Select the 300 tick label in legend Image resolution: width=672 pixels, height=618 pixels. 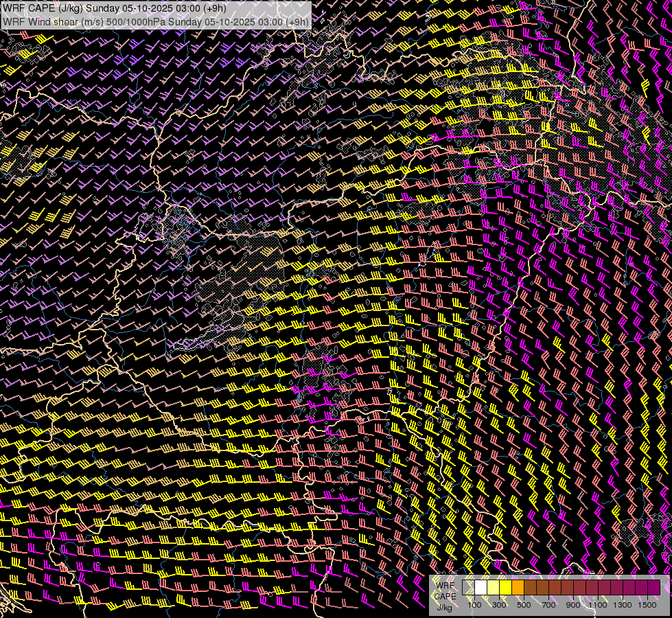click(499, 605)
